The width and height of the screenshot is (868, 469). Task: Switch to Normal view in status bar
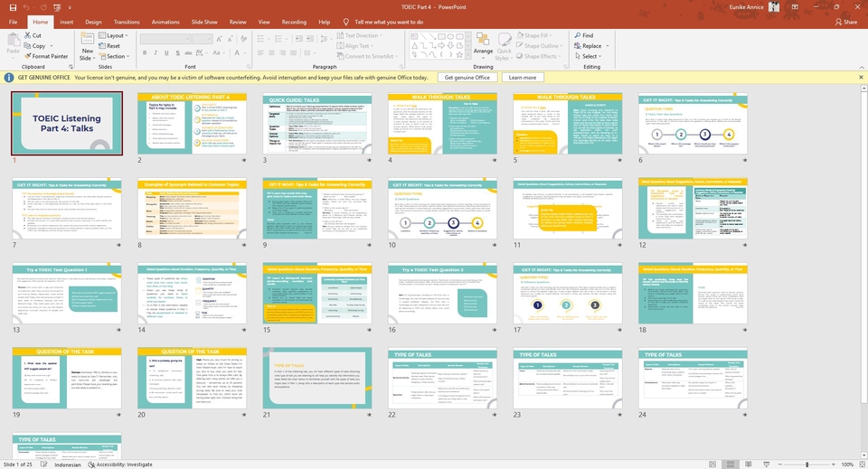712,464
